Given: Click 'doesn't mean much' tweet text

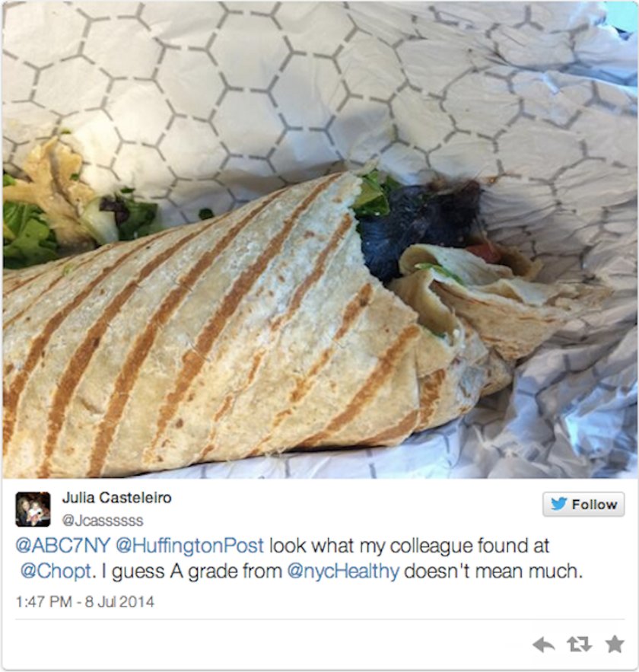Looking at the screenshot, I should tap(494, 572).
